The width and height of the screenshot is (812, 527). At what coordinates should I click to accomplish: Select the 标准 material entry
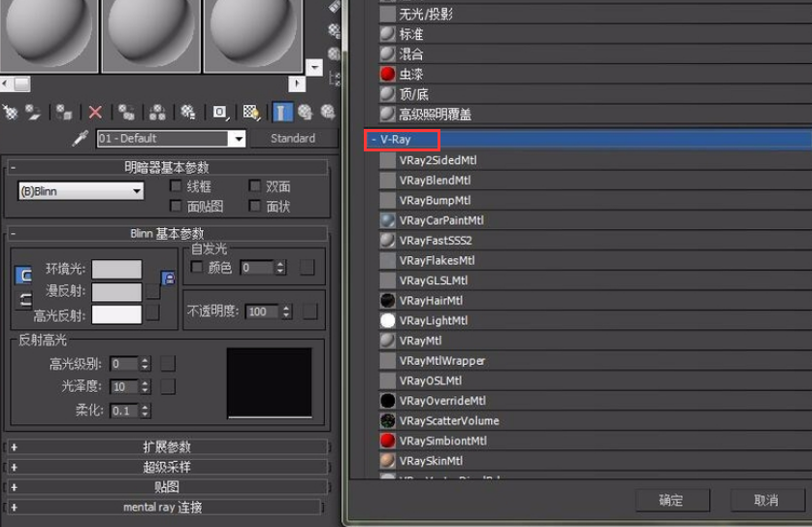point(402,34)
